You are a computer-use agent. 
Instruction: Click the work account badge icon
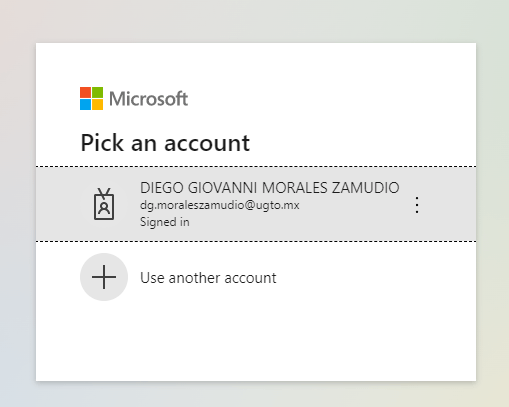pyautogui.click(x=104, y=204)
